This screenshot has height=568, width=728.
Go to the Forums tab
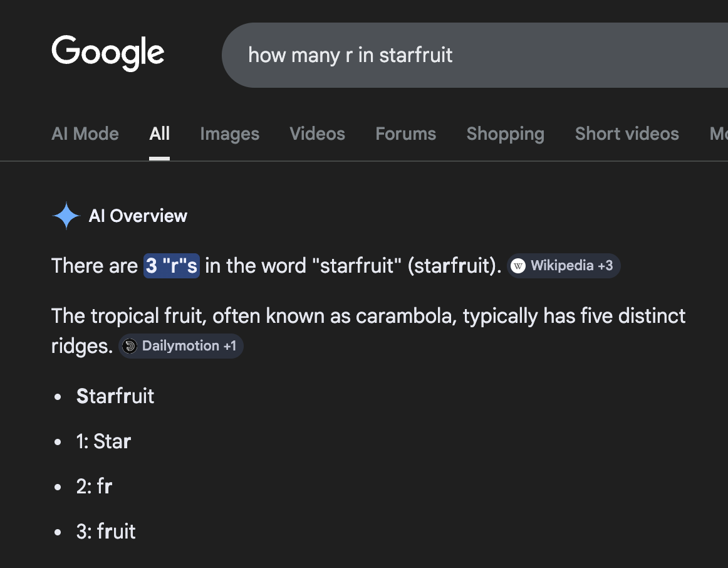click(405, 134)
